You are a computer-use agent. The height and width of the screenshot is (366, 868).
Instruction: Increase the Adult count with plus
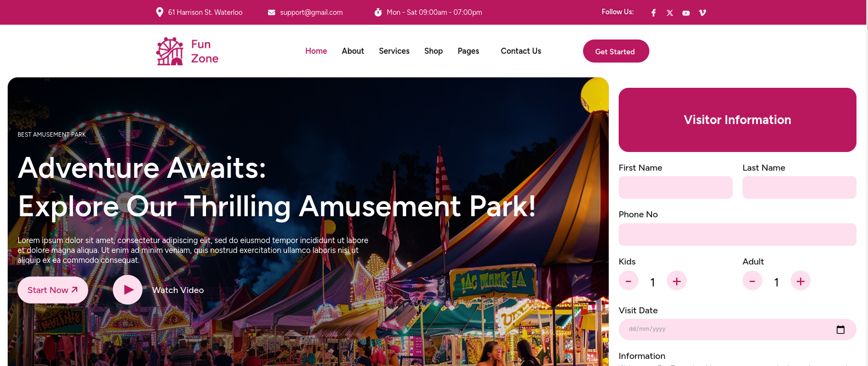pos(801,281)
